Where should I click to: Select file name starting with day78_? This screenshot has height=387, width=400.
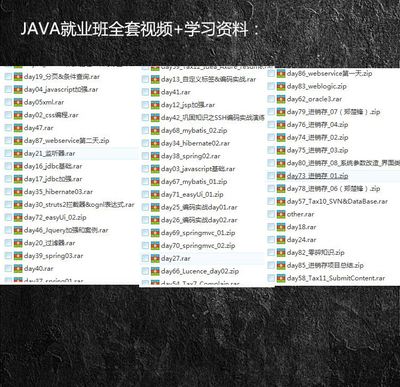(334, 189)
